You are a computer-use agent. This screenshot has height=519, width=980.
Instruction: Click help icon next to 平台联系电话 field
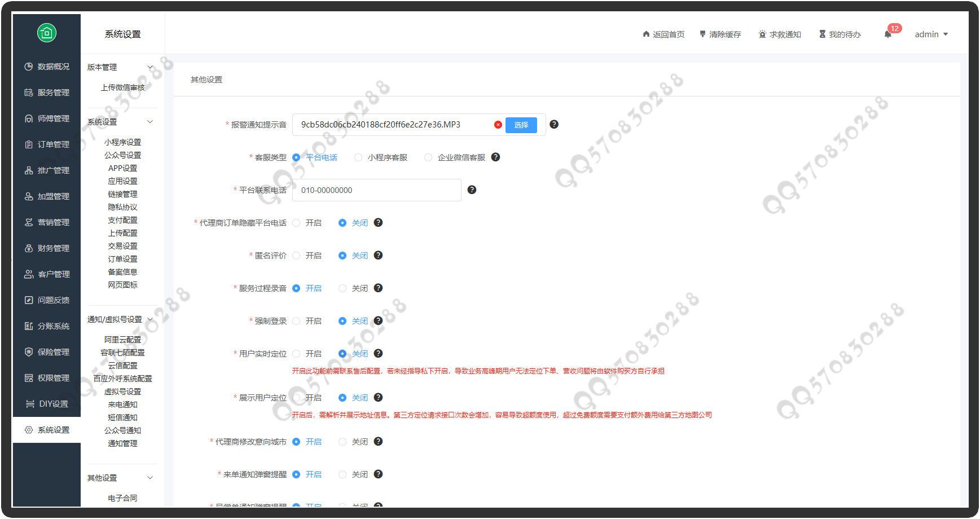(472, 190)
